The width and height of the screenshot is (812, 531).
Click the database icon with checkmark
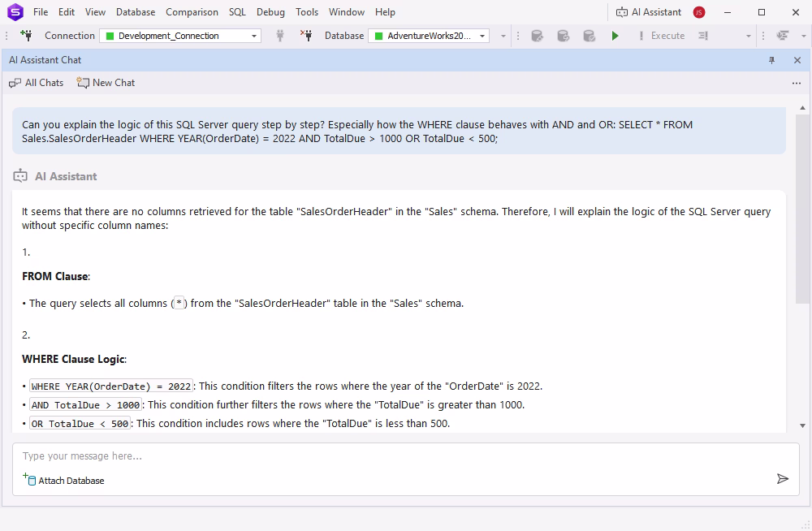(590, 36)
